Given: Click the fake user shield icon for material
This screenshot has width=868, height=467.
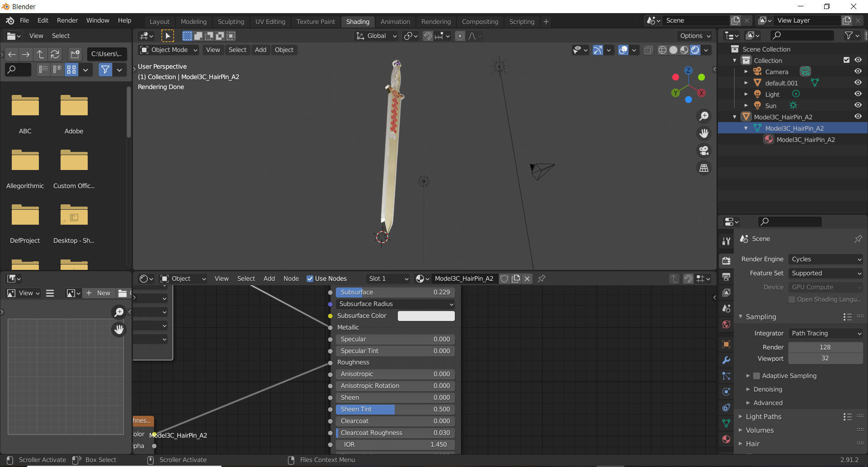Looking at the screenshot, I should (x=505, y=278).
